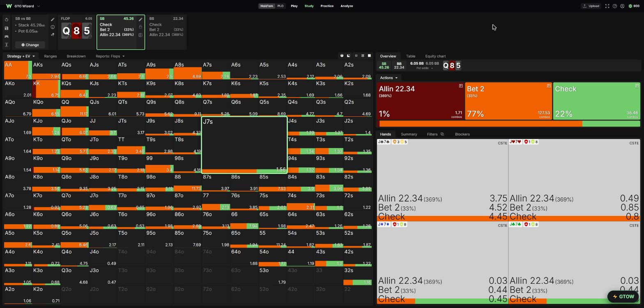Go to the Analyze section
Image resolution: width=644 pixels, height=308 pixels.
point(347,6)
